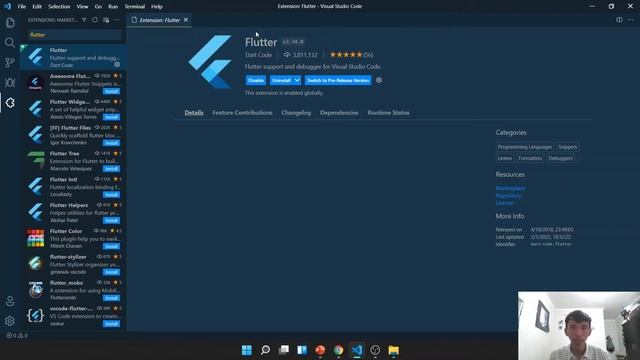Open editor More Actions ellipsis
The height and width of the screenshot is (360, 640).
(631, 20)
